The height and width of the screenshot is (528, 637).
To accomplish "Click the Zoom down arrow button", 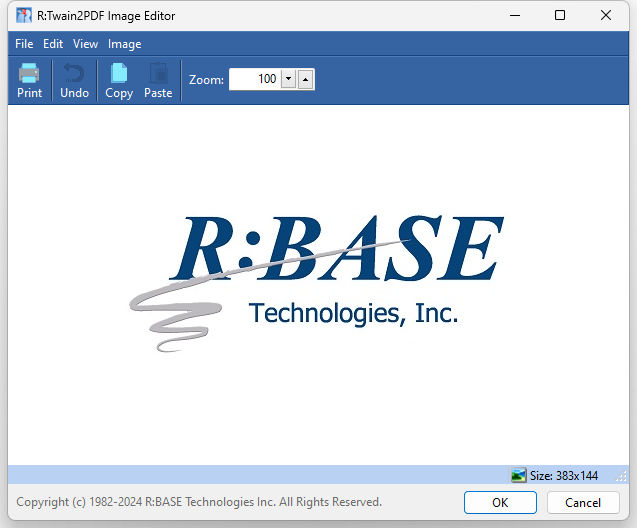I will [x=288, y=79].
